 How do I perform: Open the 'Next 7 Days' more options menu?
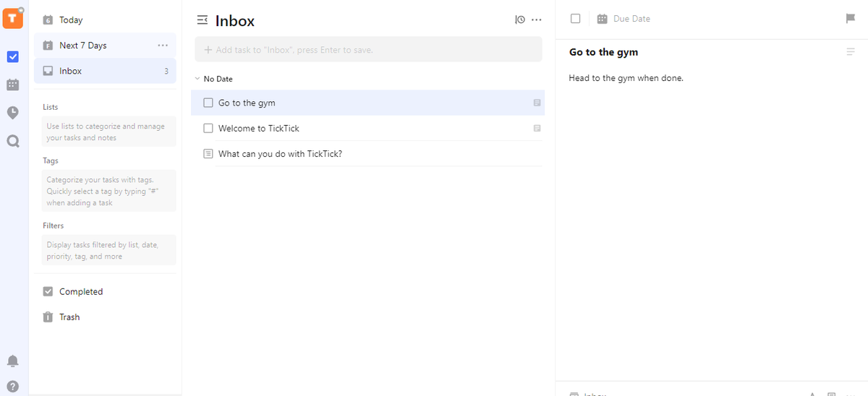click(x=162, y=46)
